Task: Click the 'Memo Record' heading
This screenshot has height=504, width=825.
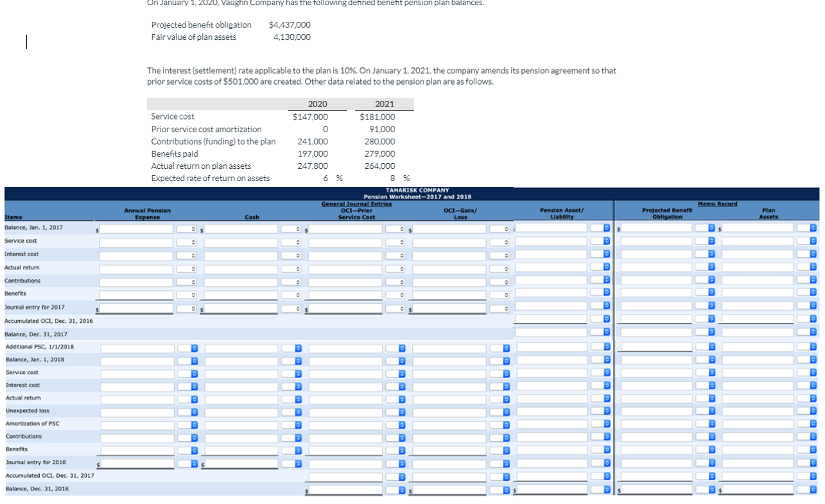Action: click(717, 204)
